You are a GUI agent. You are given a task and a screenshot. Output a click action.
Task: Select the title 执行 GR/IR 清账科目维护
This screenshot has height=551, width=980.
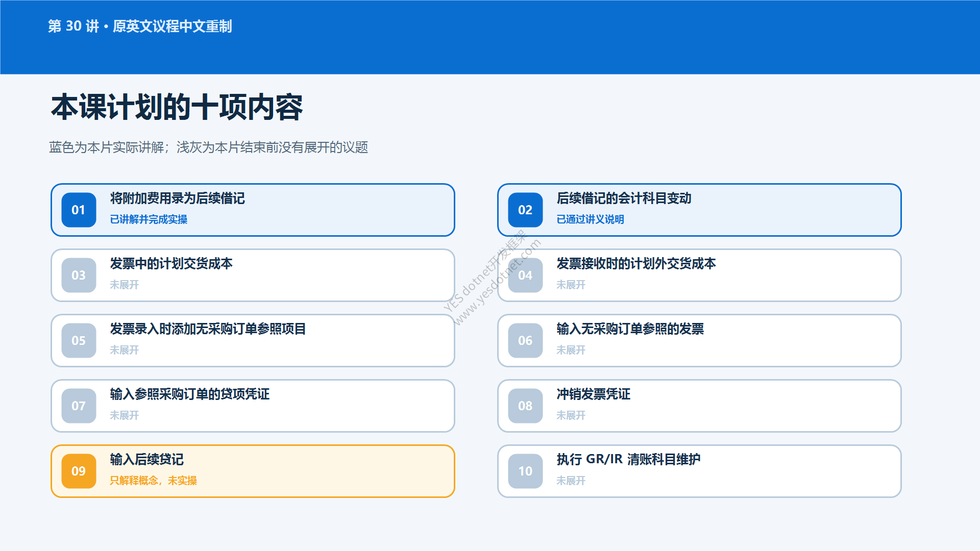tap(628, 459)
